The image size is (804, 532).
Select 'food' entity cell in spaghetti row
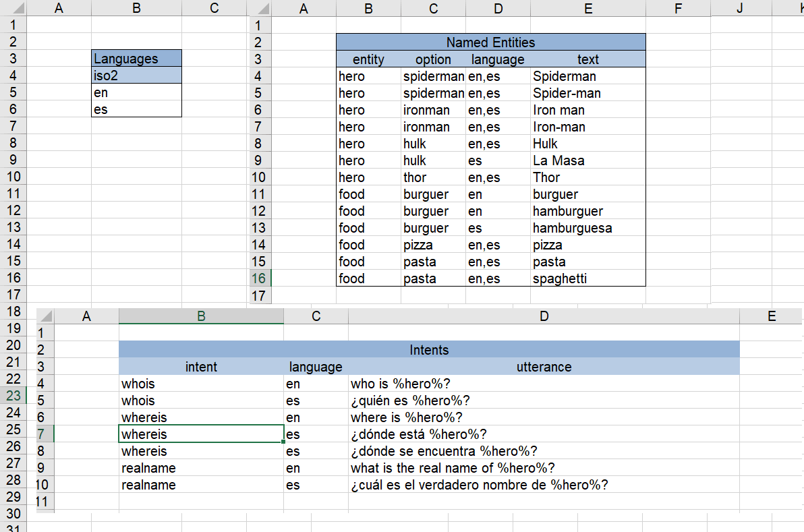pyautogui.click(x=368, y=278)
